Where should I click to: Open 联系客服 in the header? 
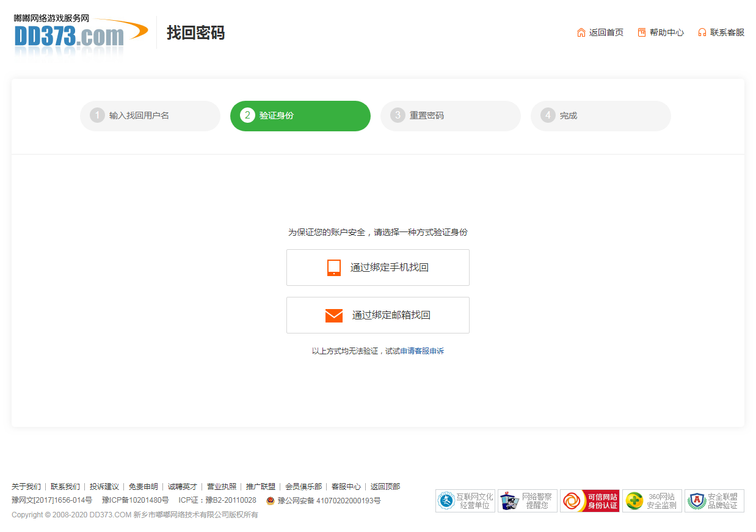coord(727,32)
